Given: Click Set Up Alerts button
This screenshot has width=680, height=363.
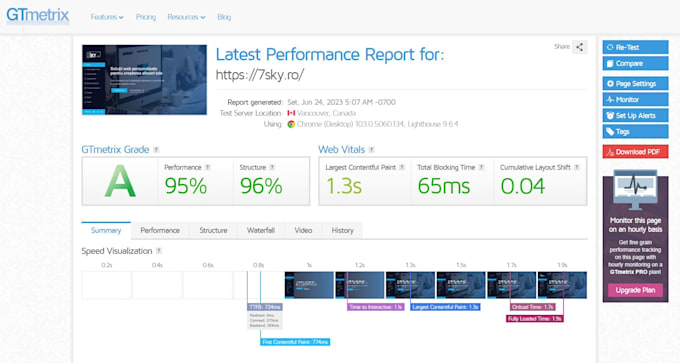Looking at the screenshot, I should tap(635, 115).
